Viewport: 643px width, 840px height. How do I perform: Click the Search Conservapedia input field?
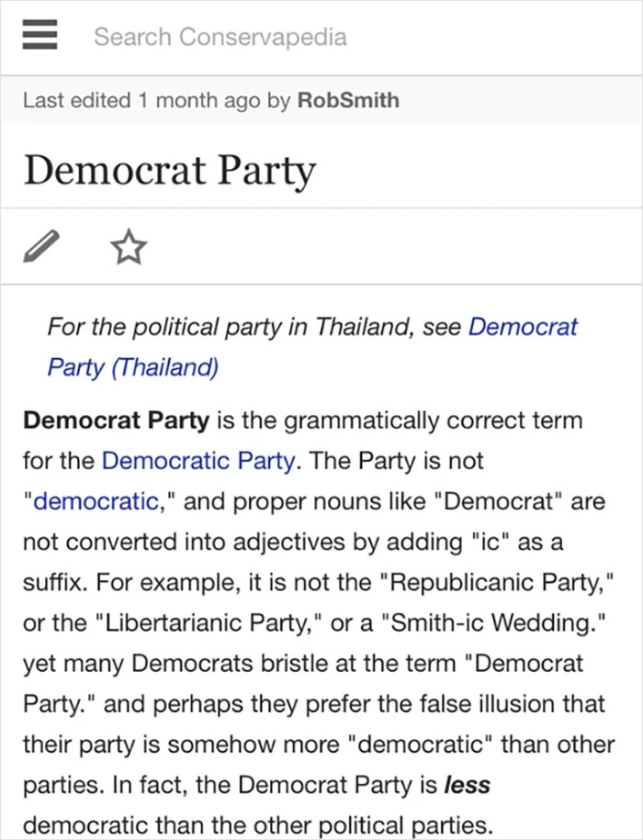(220, 36)
